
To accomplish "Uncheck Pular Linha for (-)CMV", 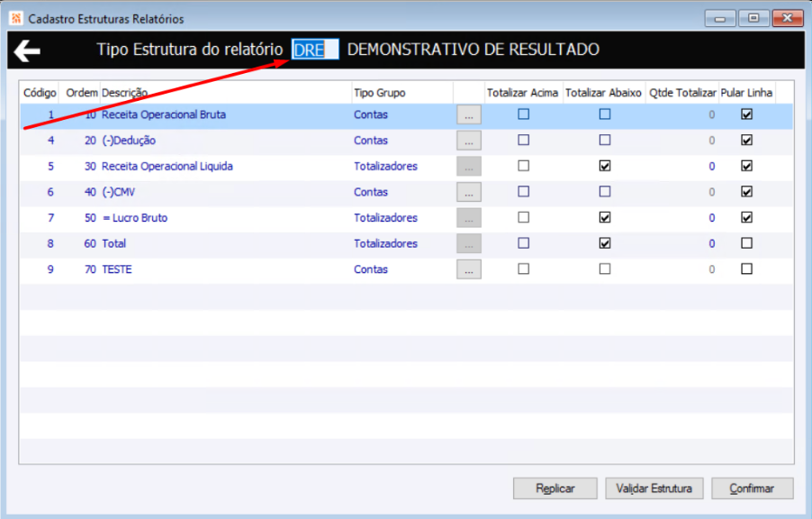I will click(x=747, y=192).
